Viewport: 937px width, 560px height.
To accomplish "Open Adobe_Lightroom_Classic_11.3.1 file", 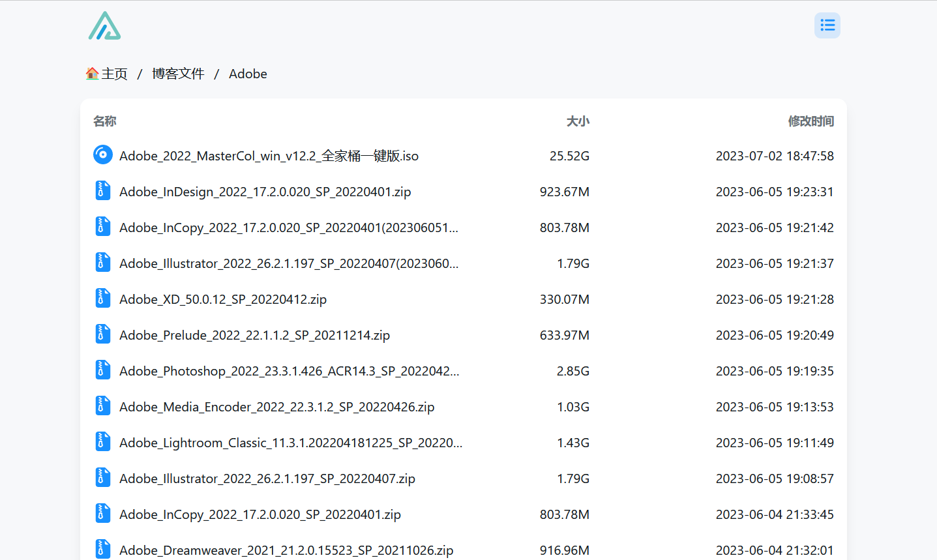I will [x=291, y=443].
